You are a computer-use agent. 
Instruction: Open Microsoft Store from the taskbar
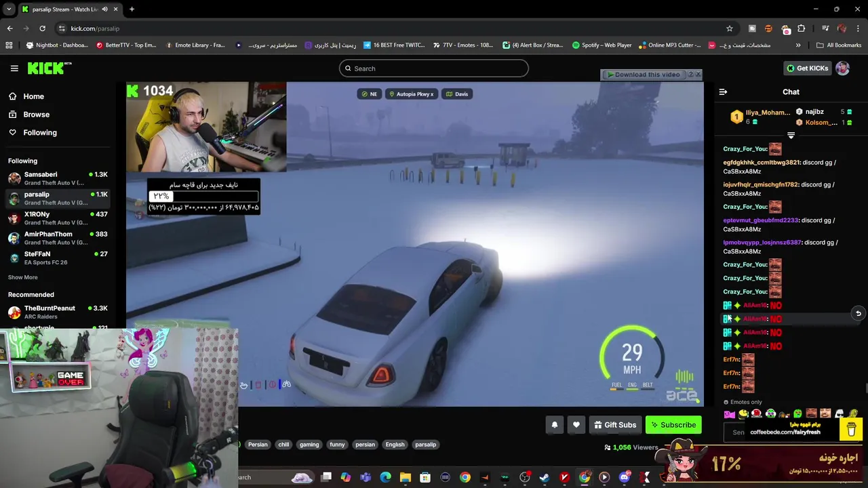tap(425, 477)
